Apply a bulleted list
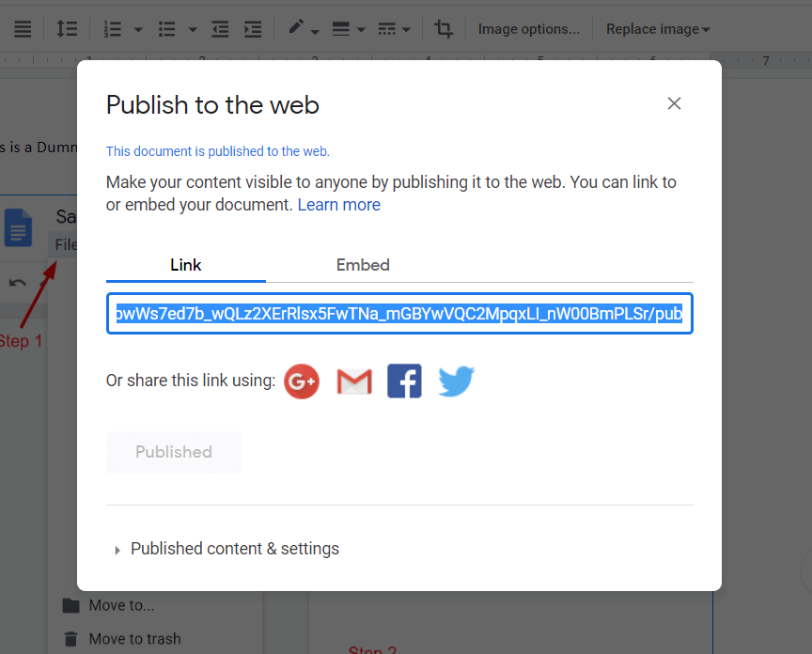Screen dimensions: 812x654 point(166,28)
